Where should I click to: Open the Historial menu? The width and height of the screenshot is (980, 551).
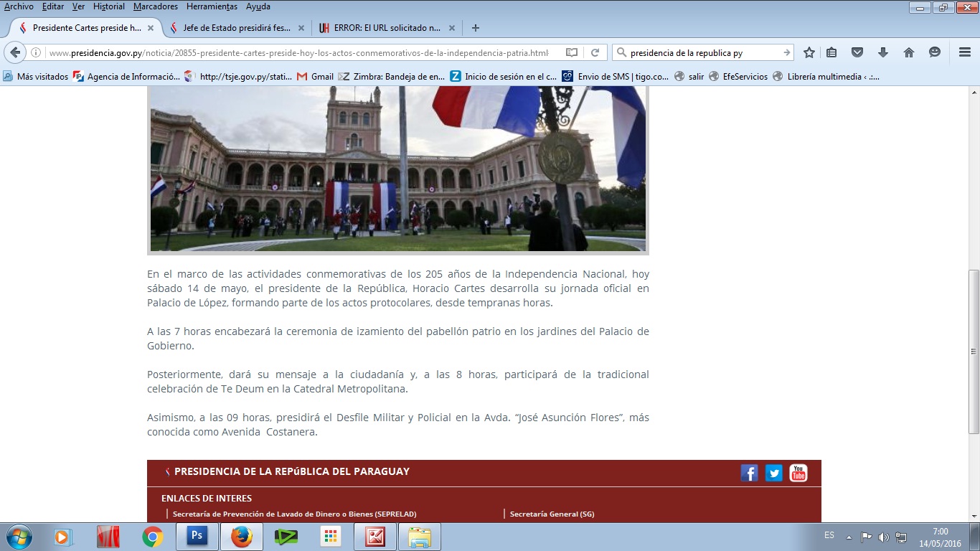point(109,6)
